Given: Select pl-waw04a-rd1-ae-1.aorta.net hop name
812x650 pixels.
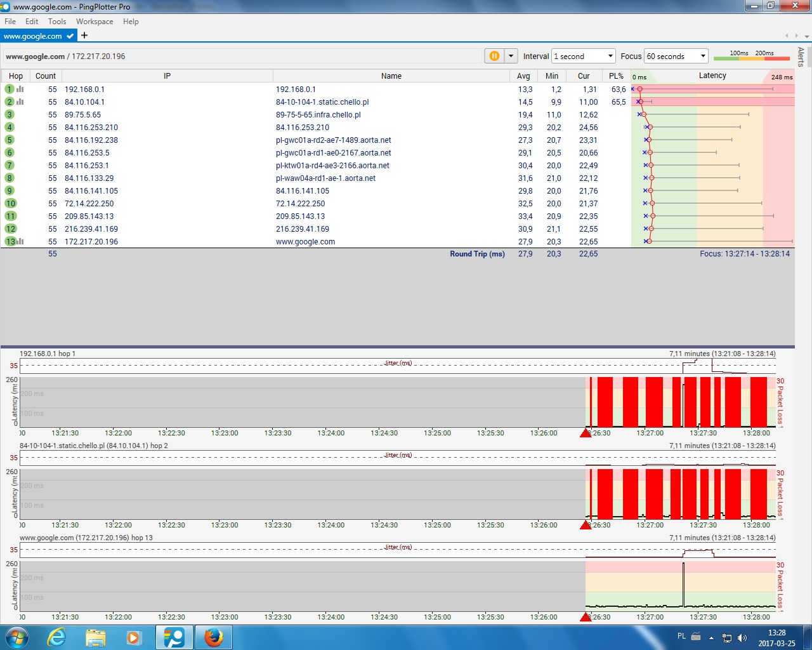Looking at the screenshot, I should (x=325, y=178).
